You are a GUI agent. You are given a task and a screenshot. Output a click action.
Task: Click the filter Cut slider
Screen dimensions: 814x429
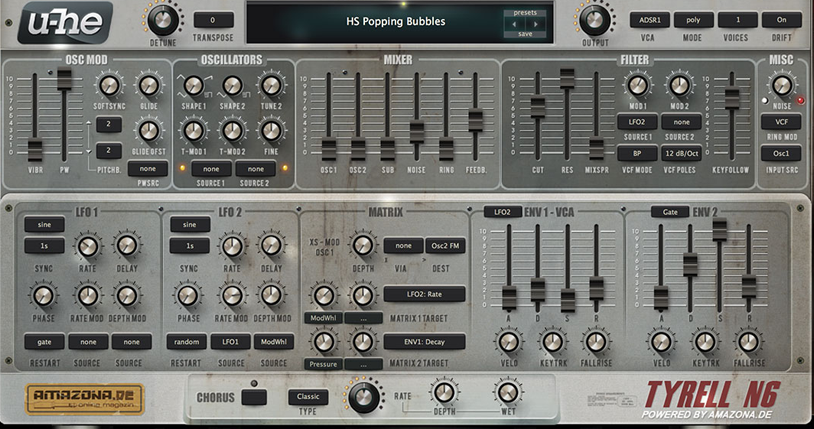(x=538, y=108)
